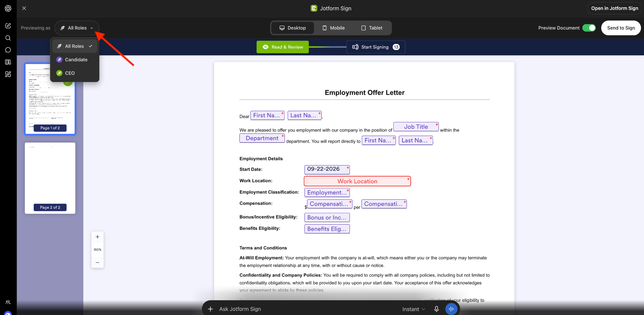The width and height of the screenshot is (644, 315).
Task: Open ChatGPT logo menu in sidebar
Action: pos(8,8)
